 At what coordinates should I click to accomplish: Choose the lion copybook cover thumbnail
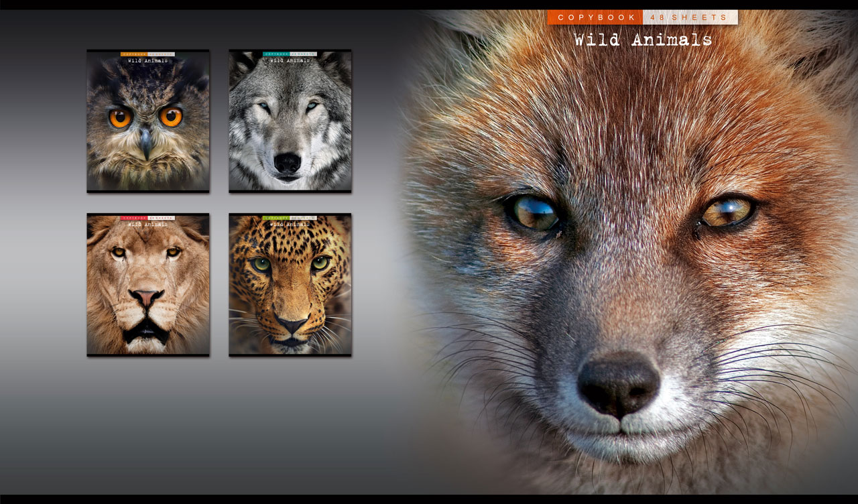[x=147, y=288]
